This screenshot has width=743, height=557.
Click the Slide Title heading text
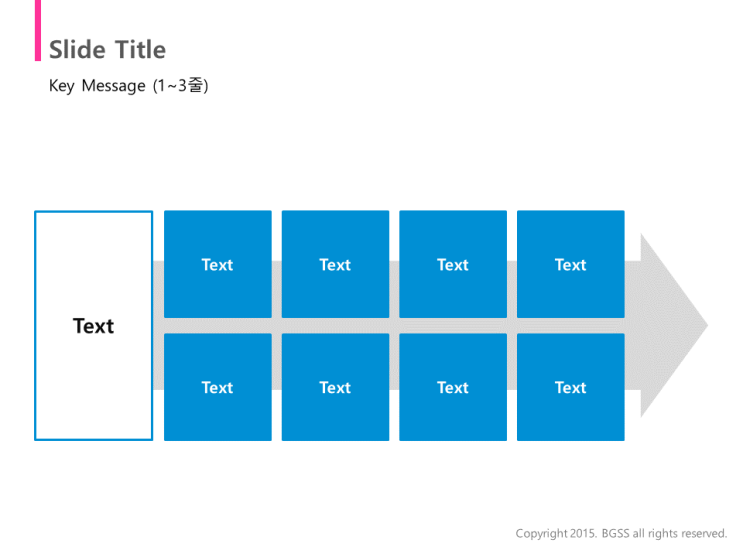click(108, 50)
